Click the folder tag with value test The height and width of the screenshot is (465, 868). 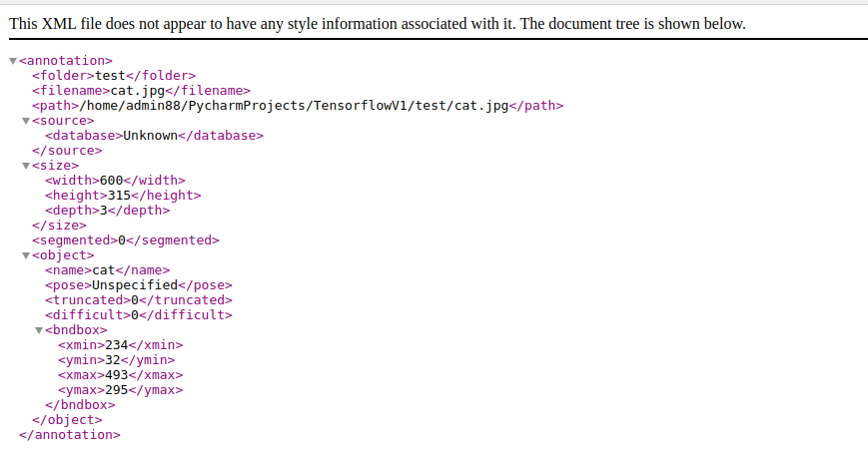(x=114, y=75)
